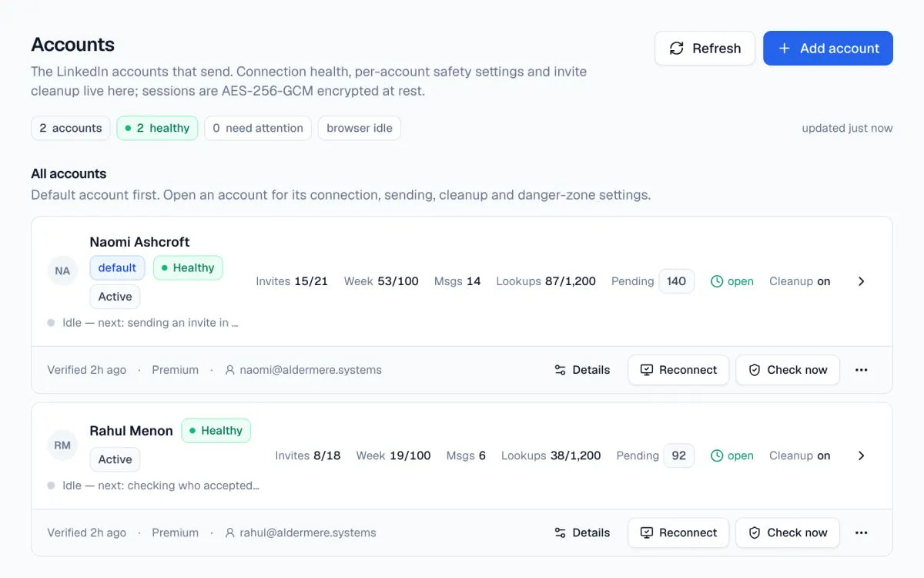
Task: Click Naomi Ashcroft's Active badge
Action: click(x=115, y=297)
